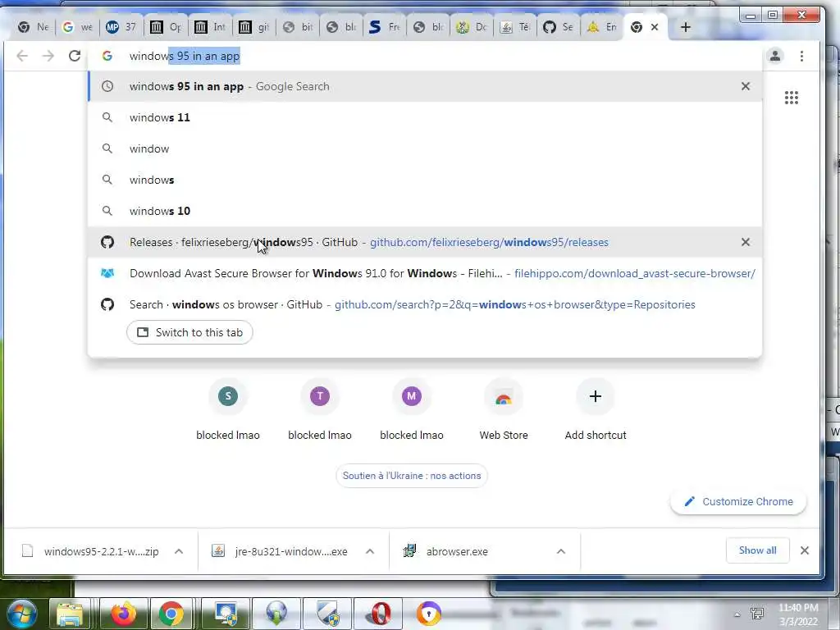Click the Chrome taskbar icon
840x630 pixels.
(171, 614)
